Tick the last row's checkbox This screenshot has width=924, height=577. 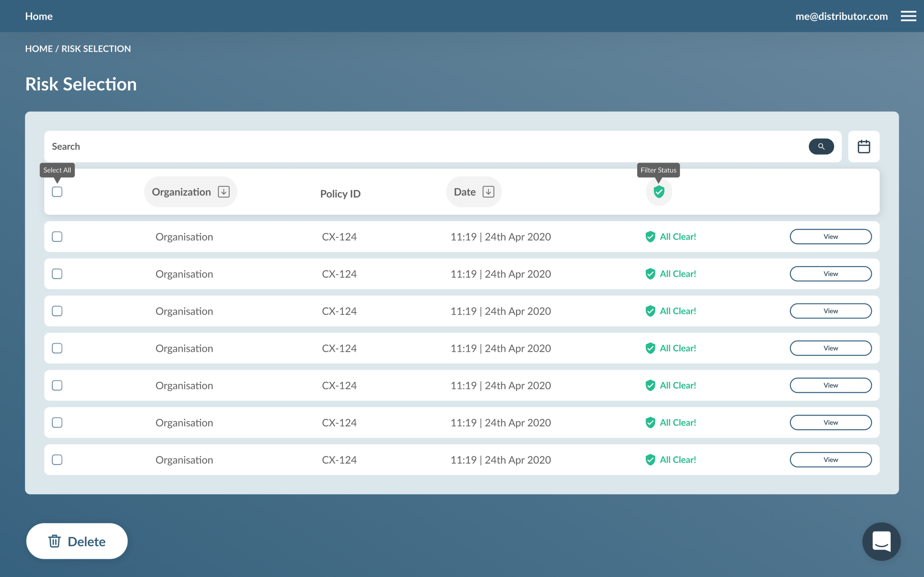(57, 460)
